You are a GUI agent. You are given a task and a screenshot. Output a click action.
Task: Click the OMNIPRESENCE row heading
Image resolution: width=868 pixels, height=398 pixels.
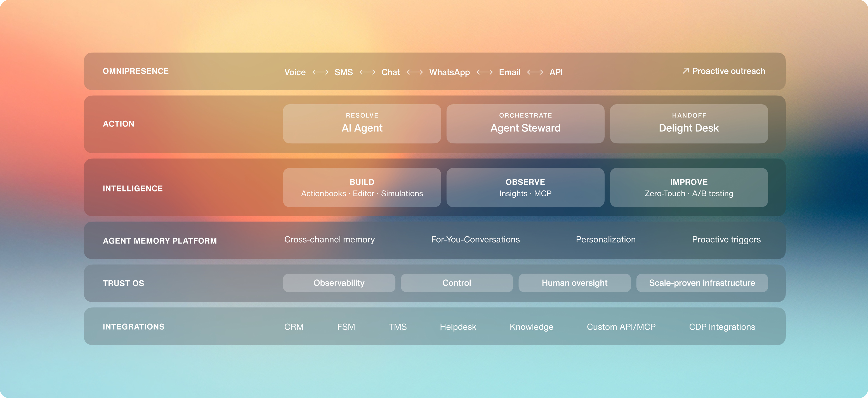pyautogui.click(x=135, y=71)
